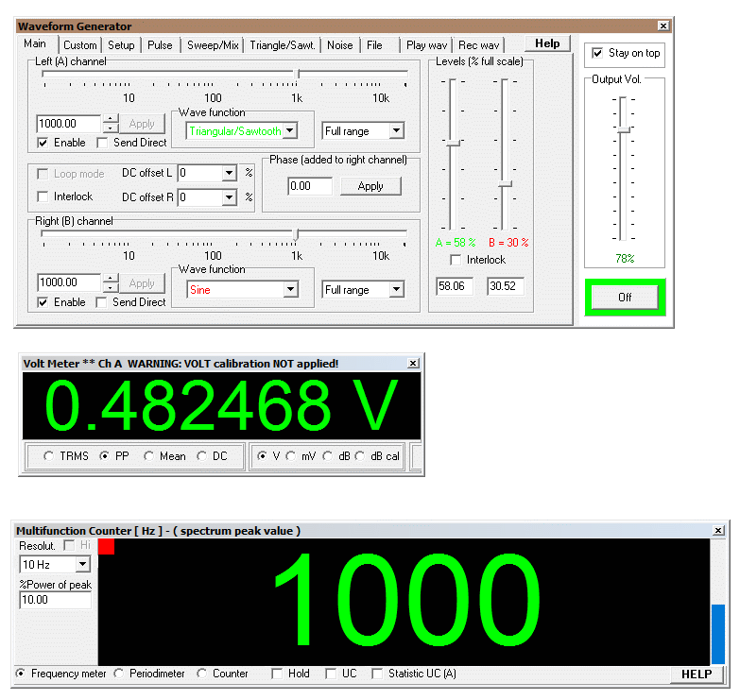The width and height of the screenshot is (740, 700).
Task: Click the level A value field 58.06
Action: coord(454,286)
